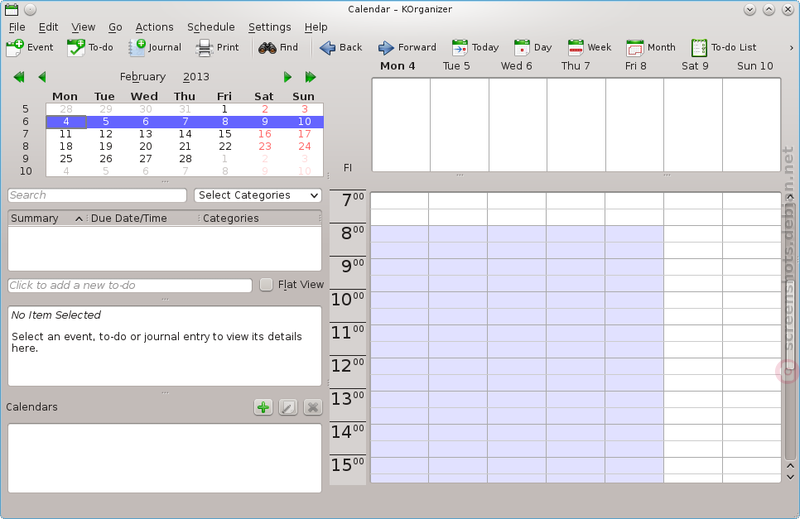
Task: Click the 10:00 slot on Wed 6
Action: [516, 300]
